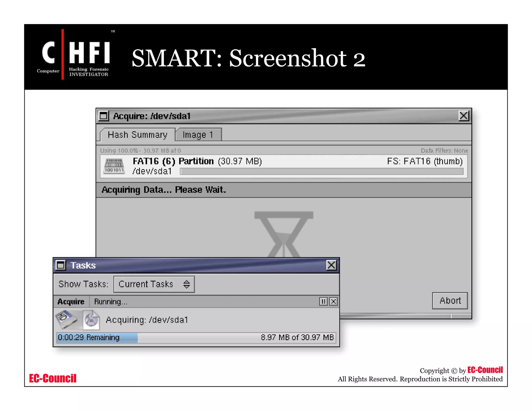
Task: Click the Tasks window menu icon
Action: click(x=61, y=265)
